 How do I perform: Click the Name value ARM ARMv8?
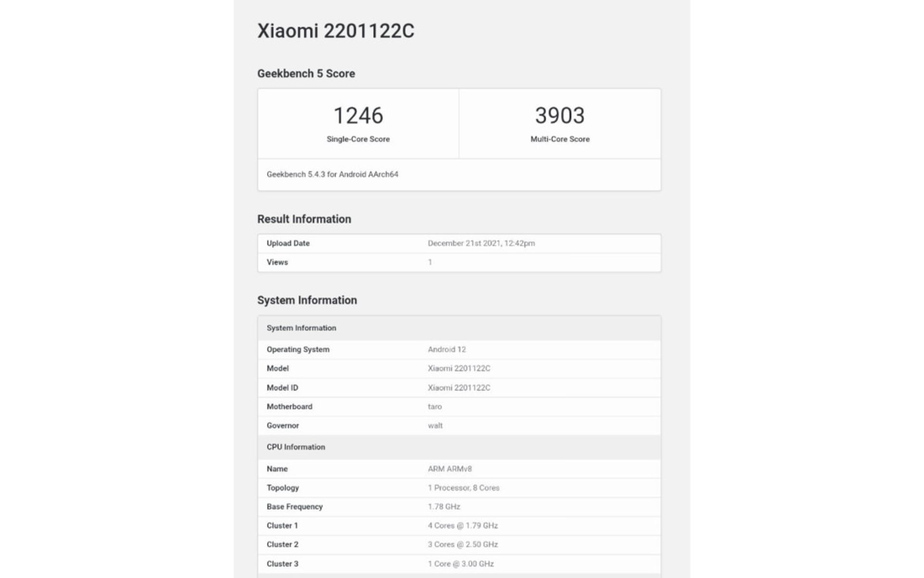click(x=449, y=469)
